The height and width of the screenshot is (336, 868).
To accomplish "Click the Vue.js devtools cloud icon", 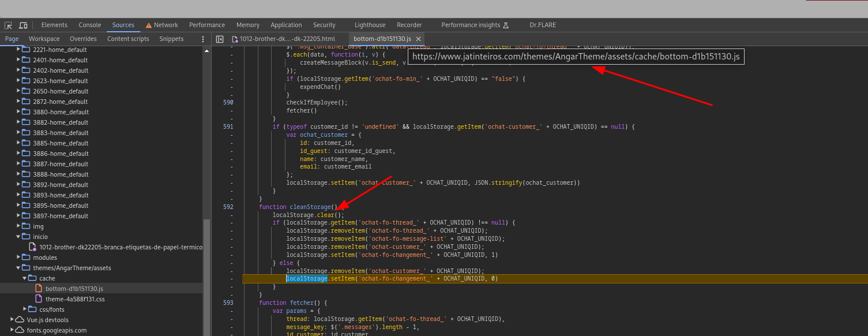I will 20,320.
